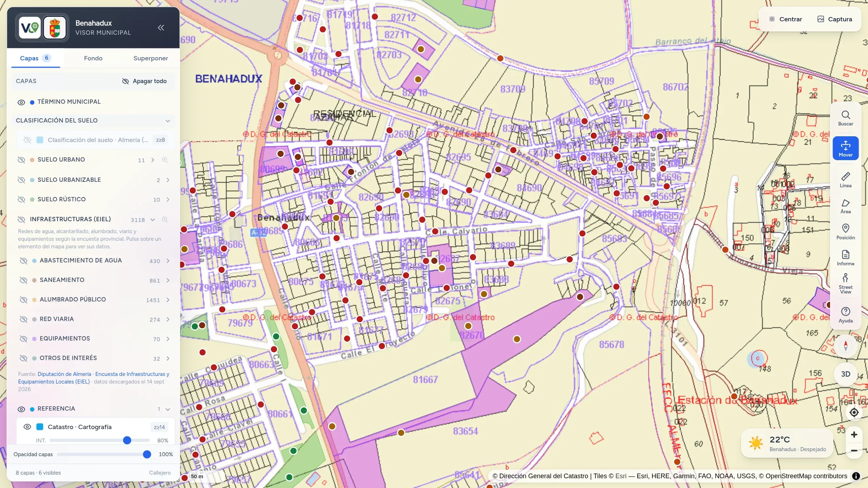Click the Centrar button
Image resolution: width=868 pixels, height=488 pixels.
(x=786, y=19)
